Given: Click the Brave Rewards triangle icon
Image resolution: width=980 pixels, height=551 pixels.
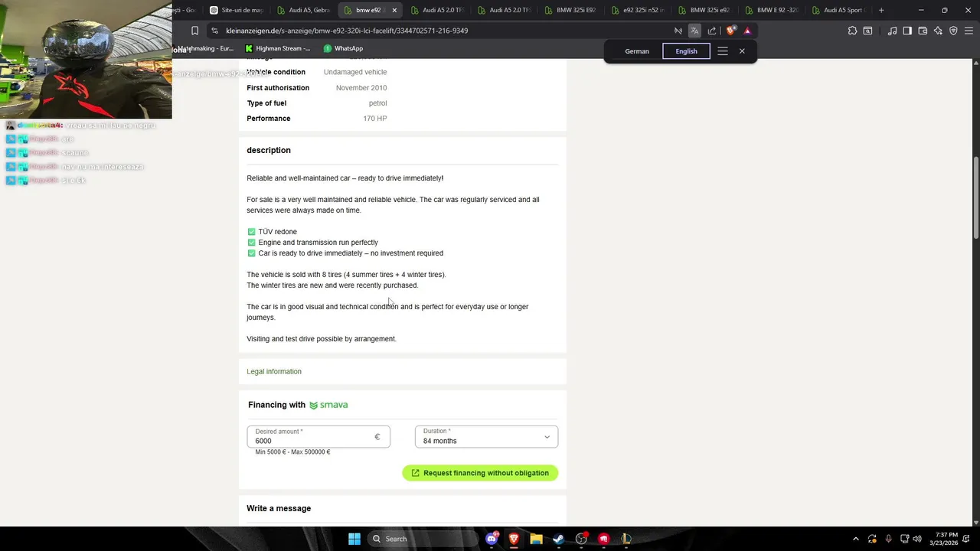Looking at the screenshot, I should [747, 31].
